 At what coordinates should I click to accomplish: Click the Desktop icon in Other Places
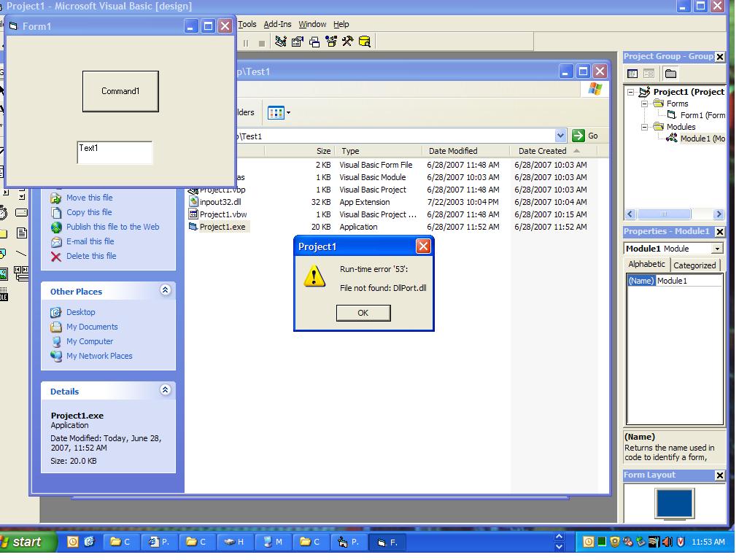click(x=56, y=312)
